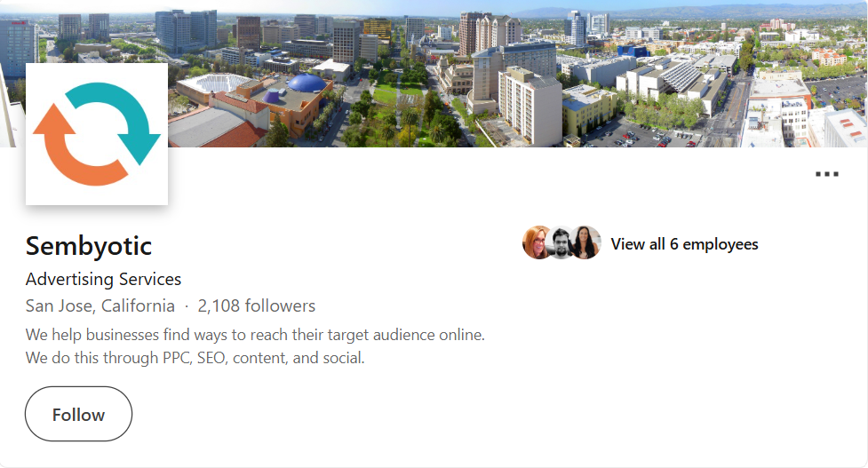Click the Sembyotic circular arrows logo
The image size is (868, 468).
[97, 134]
